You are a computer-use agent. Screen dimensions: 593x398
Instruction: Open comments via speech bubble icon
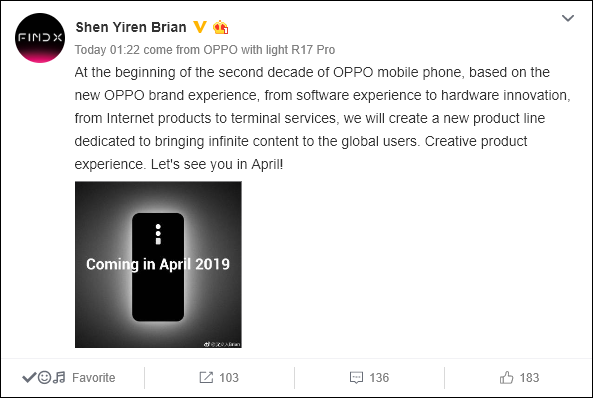click(x=356, y=378)
